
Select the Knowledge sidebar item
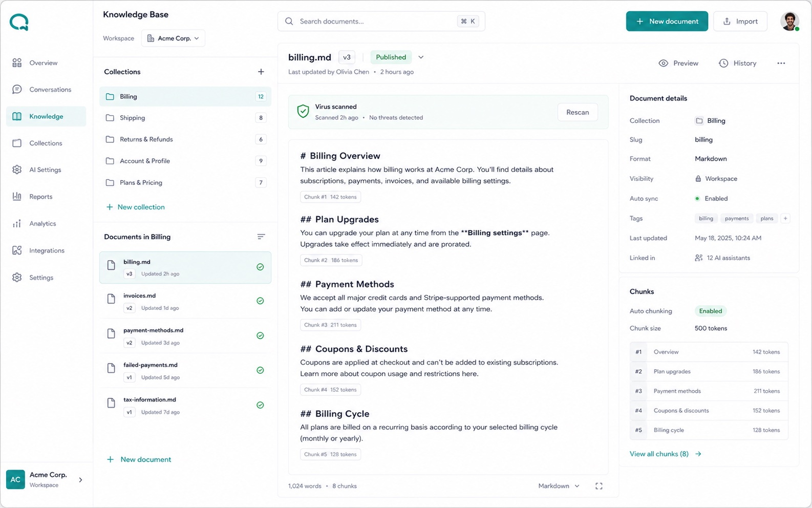point(46,116)
